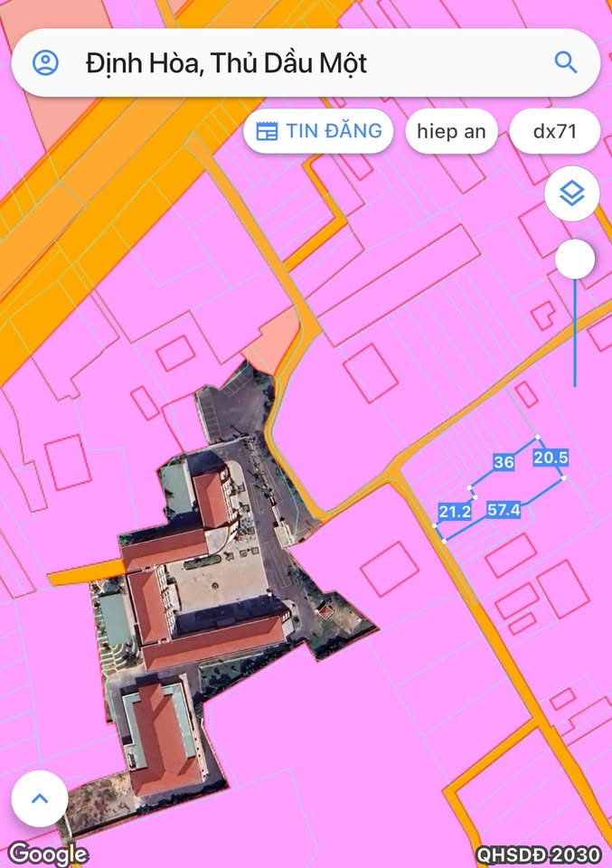Viewport: 612px width, 868px height.
Task: Click the Google logo
Action: pos(48,854)
